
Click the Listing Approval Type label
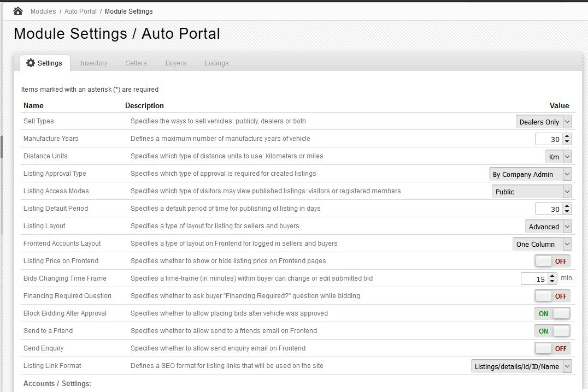(55, 174)
